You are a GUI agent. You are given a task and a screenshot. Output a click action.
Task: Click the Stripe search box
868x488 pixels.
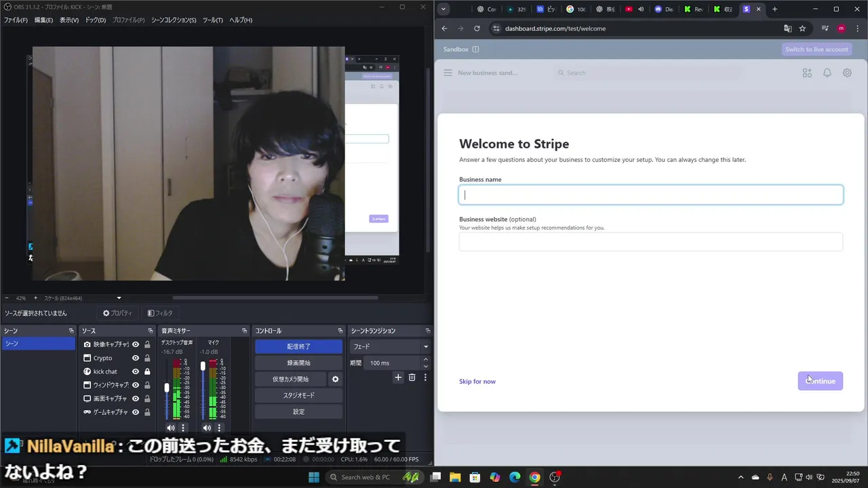[x=648, y=73]
